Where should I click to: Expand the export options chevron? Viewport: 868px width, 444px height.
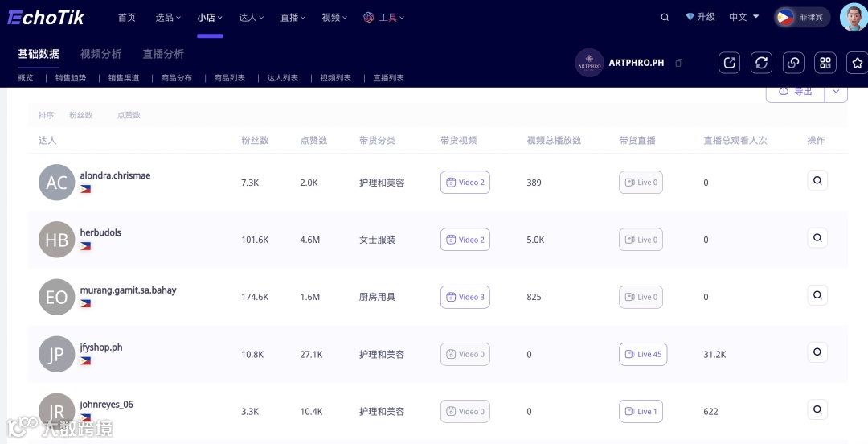836,92
